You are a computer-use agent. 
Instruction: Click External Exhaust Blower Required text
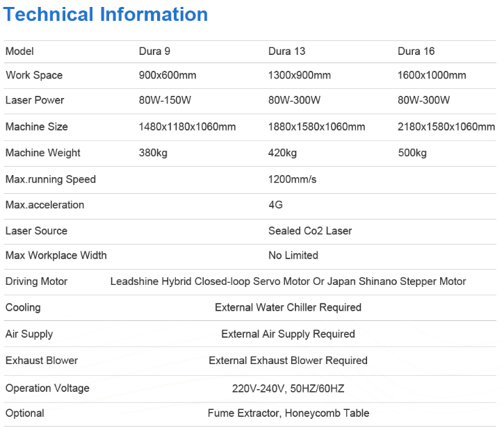pos(288,361)
